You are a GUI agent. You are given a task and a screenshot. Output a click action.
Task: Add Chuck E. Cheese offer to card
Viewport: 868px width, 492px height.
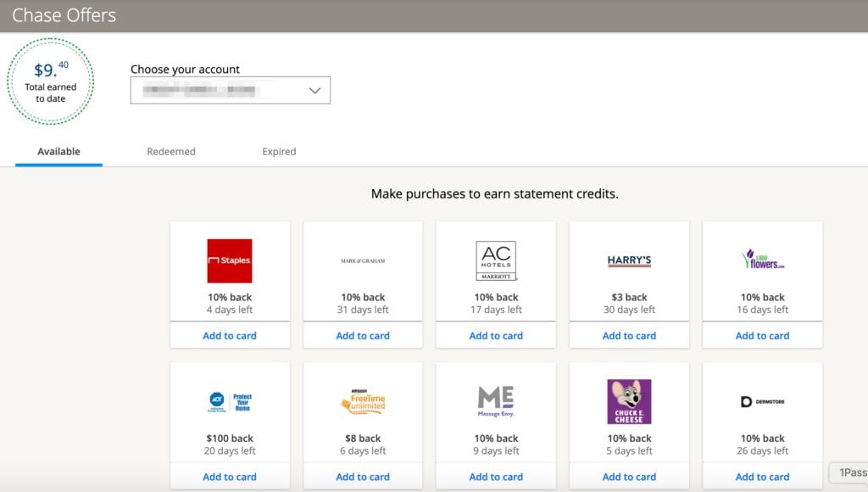click(629, 477)
